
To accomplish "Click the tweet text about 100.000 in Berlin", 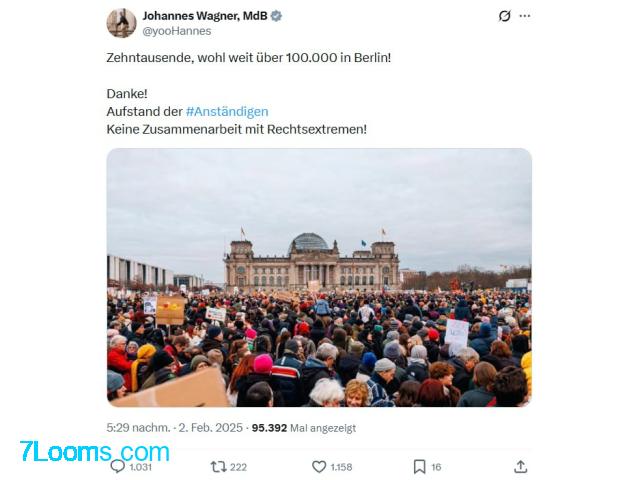I will coord(249,58).
